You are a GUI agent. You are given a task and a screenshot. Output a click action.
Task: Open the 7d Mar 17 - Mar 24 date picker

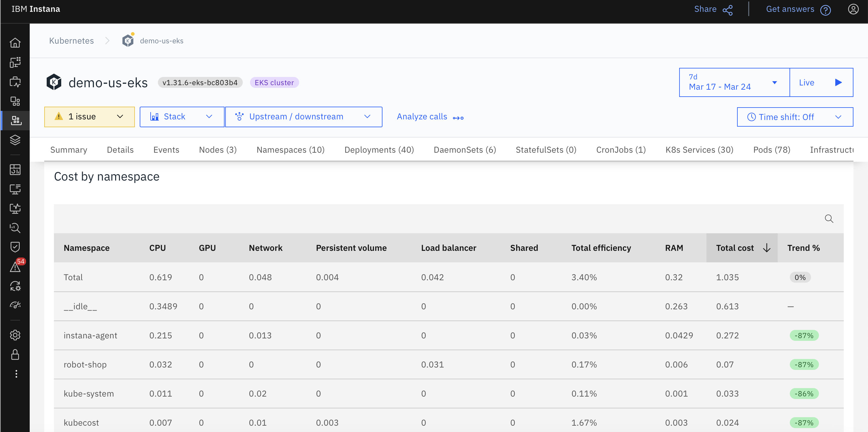733,82
